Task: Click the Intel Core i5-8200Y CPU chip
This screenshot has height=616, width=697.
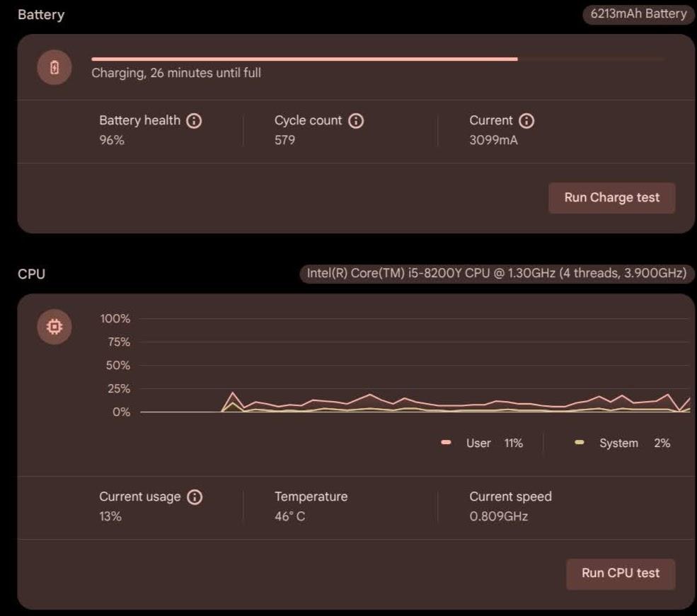Action: coord(496,274)
